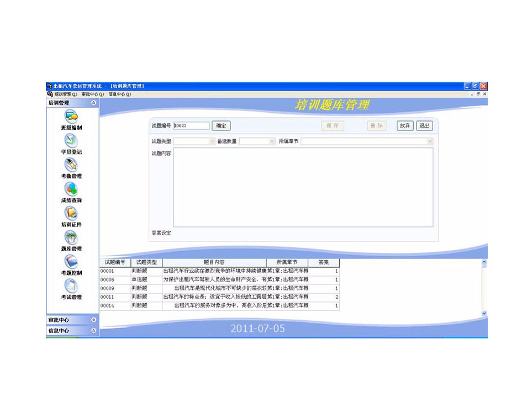Open the 试题类型 dropdown
The width and height of the screenshot is (532, 418).
212,141
